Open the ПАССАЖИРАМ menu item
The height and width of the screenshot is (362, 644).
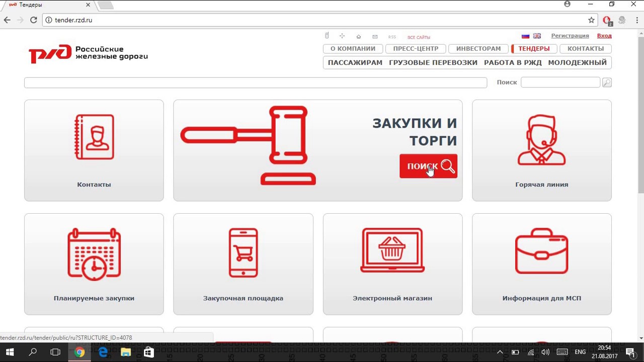click(355, 63)
